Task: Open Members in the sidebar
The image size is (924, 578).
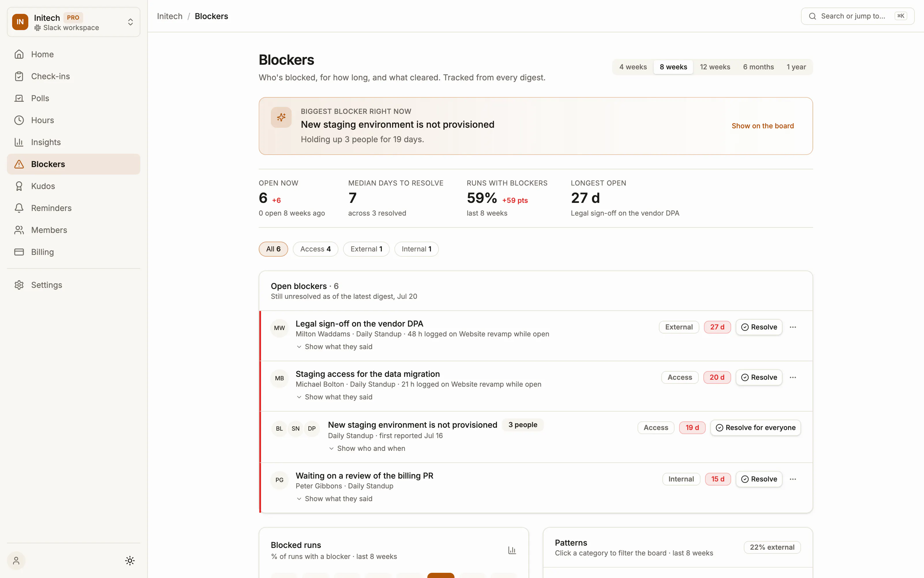Action: click(74, 230)
